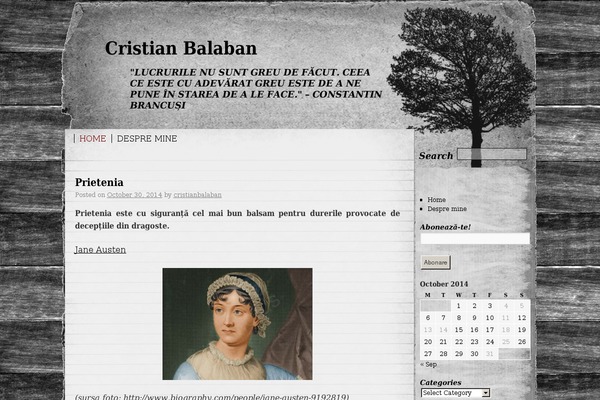Follow the Jane Austen link
Image resolution: width=600 pixels, height=400 pixels.
pyautogui.click(x=100, y=250)
